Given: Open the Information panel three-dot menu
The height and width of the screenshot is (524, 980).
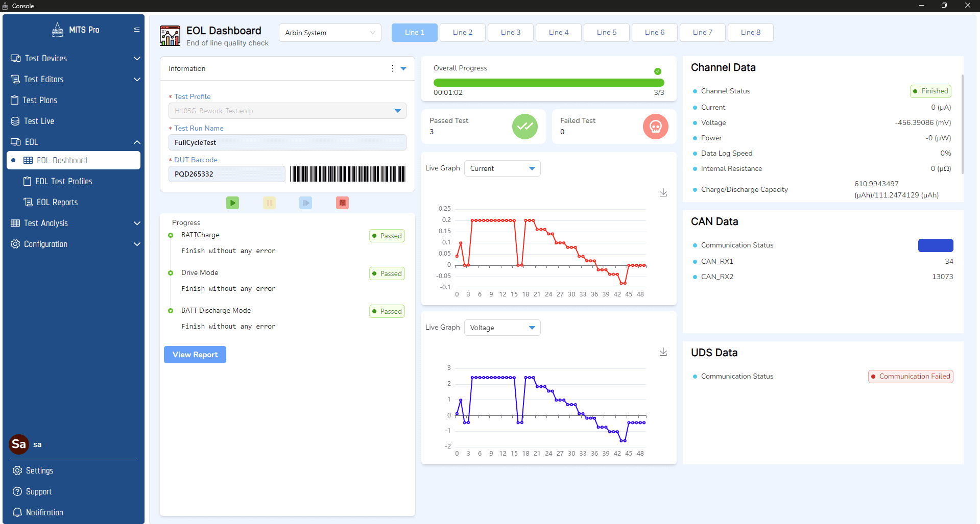Looking at the screenshot, I should pyautogui.click(x=392, y=68).
